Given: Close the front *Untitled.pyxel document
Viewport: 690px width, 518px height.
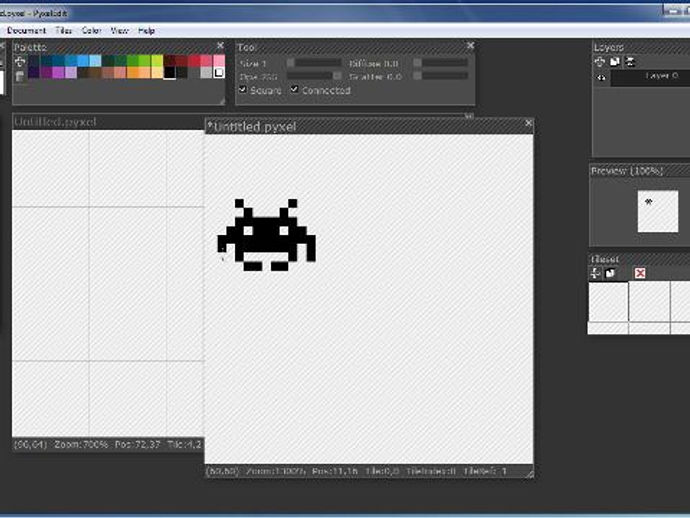Looking at the screenshot, I should 529,123.
